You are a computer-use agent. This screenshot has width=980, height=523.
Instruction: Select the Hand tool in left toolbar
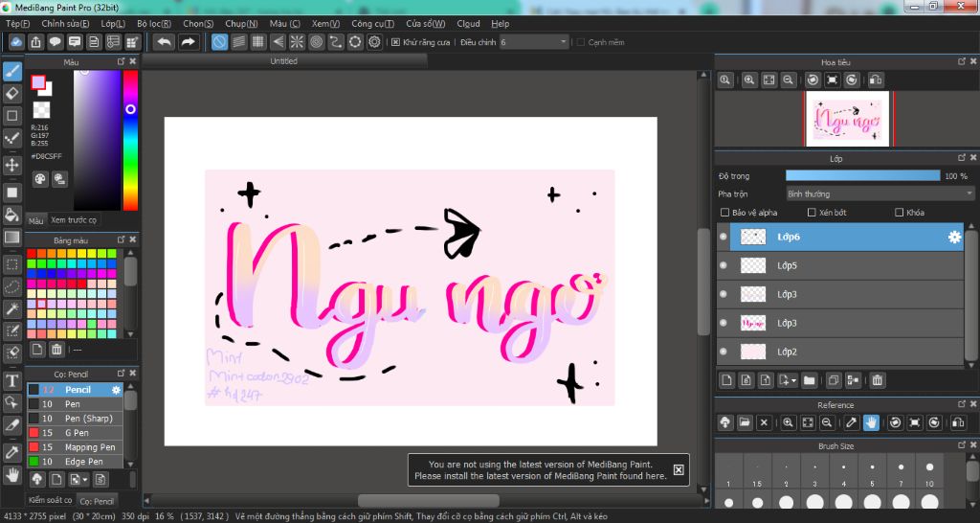coord(11,475)
